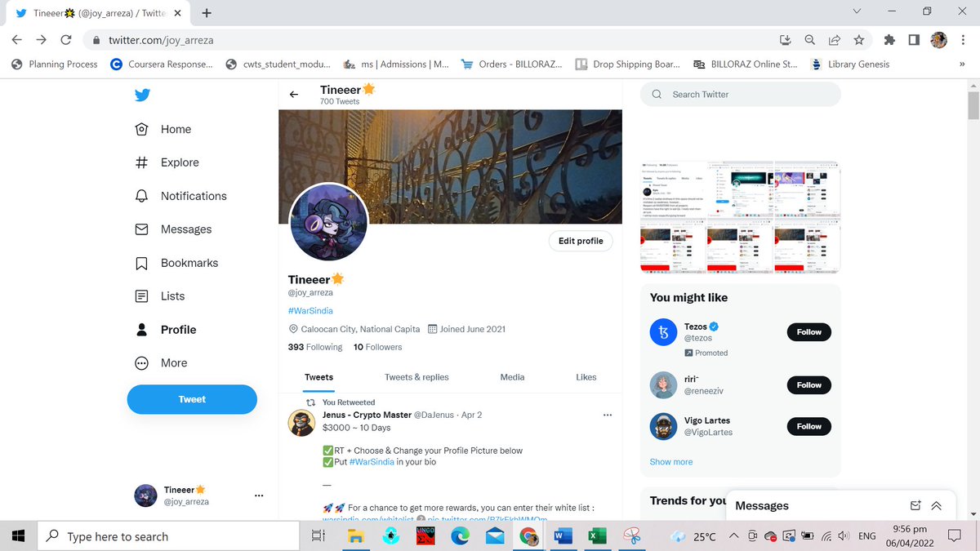Switch to the Tweets & replies tab

(416, 377)
